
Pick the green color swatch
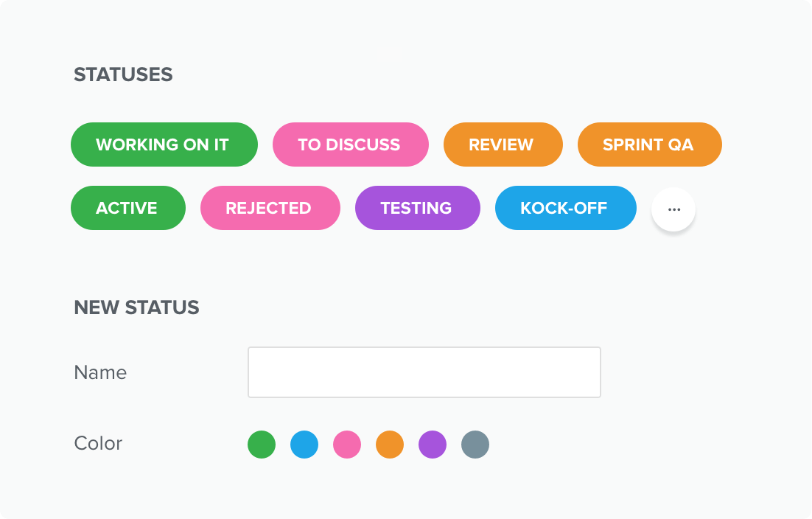tap(262, 445)
